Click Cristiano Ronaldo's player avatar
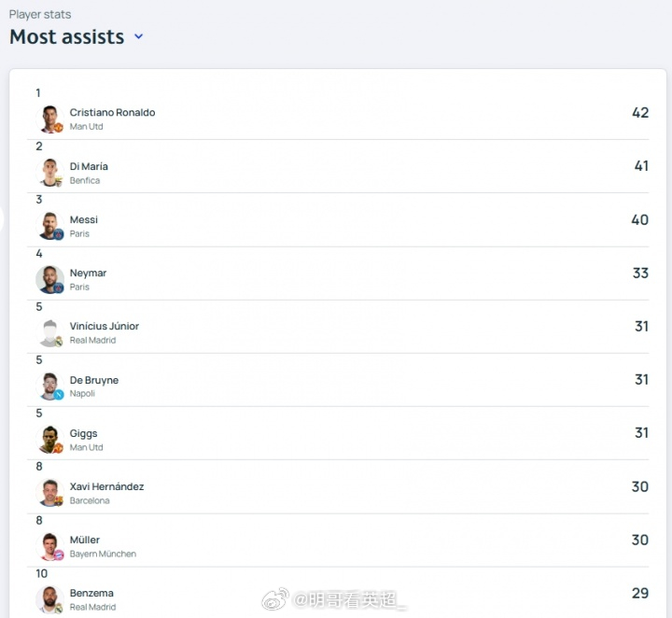Image resolution: width=672 pixels, height=618 pixels. 49,119
